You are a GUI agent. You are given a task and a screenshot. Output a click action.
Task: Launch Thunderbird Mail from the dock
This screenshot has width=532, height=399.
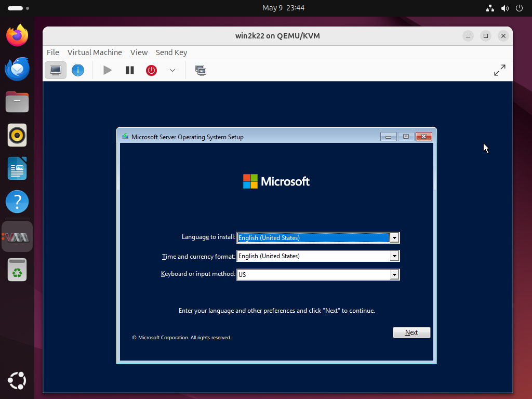click(x=17, y=69)
